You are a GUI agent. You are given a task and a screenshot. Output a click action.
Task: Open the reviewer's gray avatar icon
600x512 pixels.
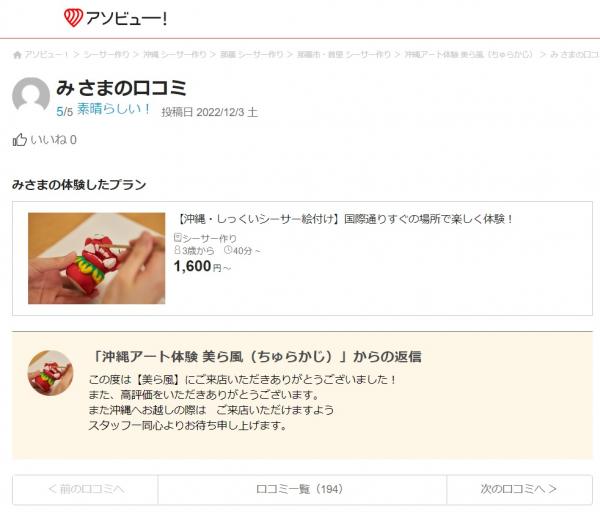tap(31, 96)
